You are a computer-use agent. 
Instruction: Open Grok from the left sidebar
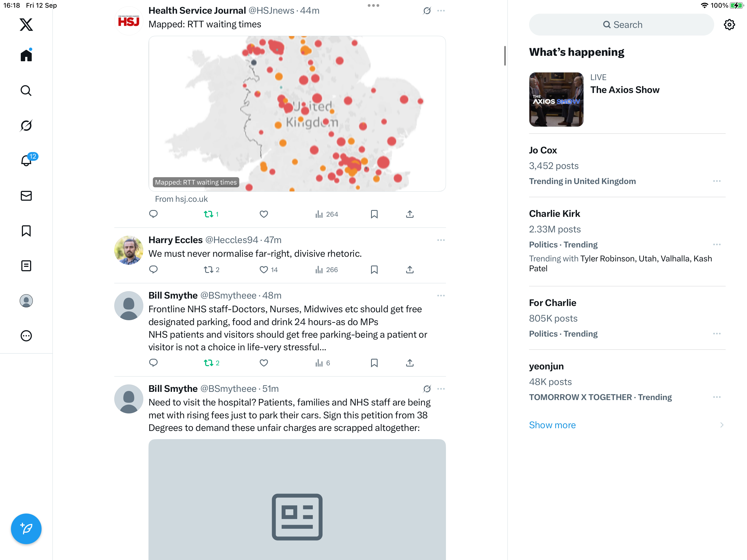(x=26, y=126)
